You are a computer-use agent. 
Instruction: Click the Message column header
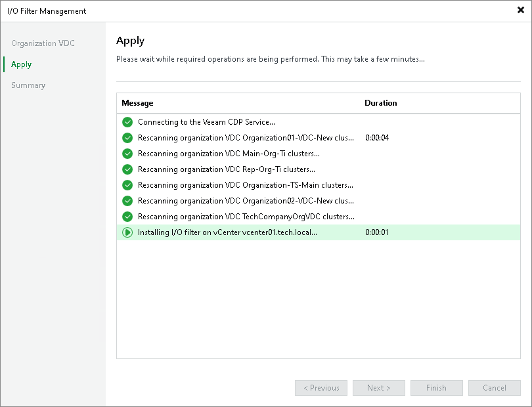[137, 103]
